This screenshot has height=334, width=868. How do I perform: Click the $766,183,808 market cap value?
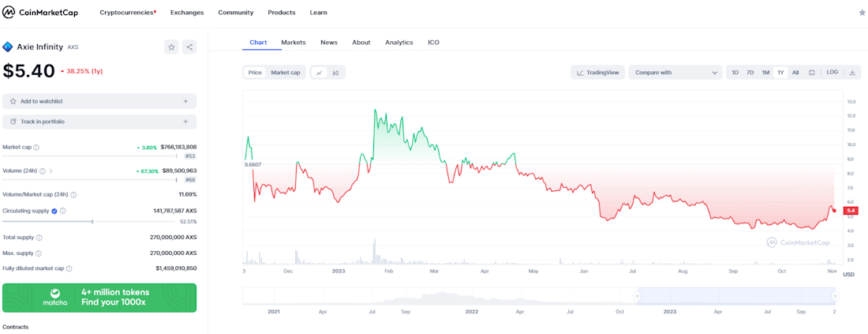pos(179,148)
